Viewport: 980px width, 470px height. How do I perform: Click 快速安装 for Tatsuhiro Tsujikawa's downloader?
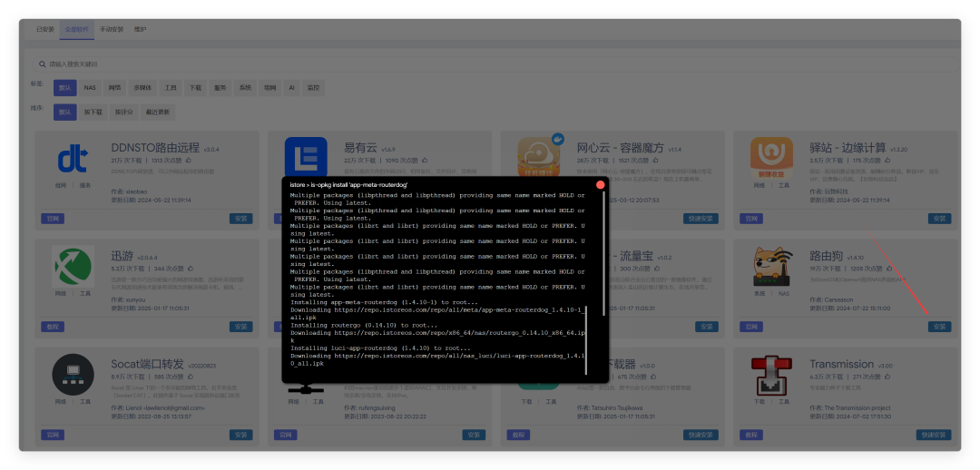pos(701,435)
